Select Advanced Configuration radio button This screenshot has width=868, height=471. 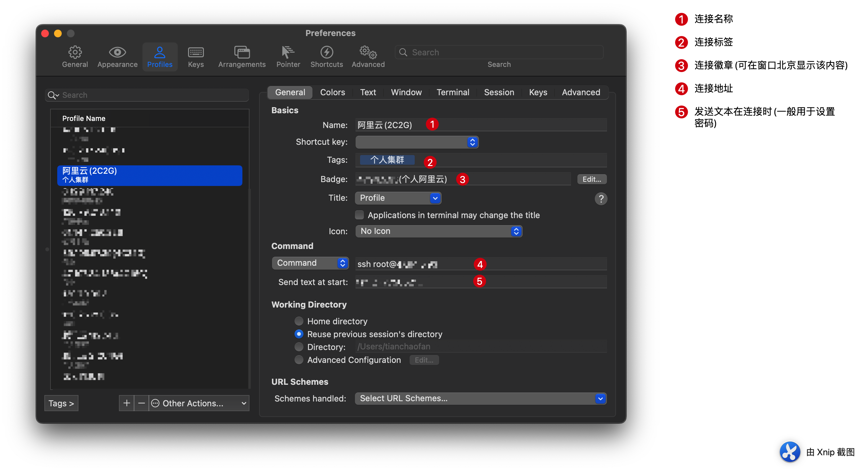pyautogui.click(x=299, y=360)
